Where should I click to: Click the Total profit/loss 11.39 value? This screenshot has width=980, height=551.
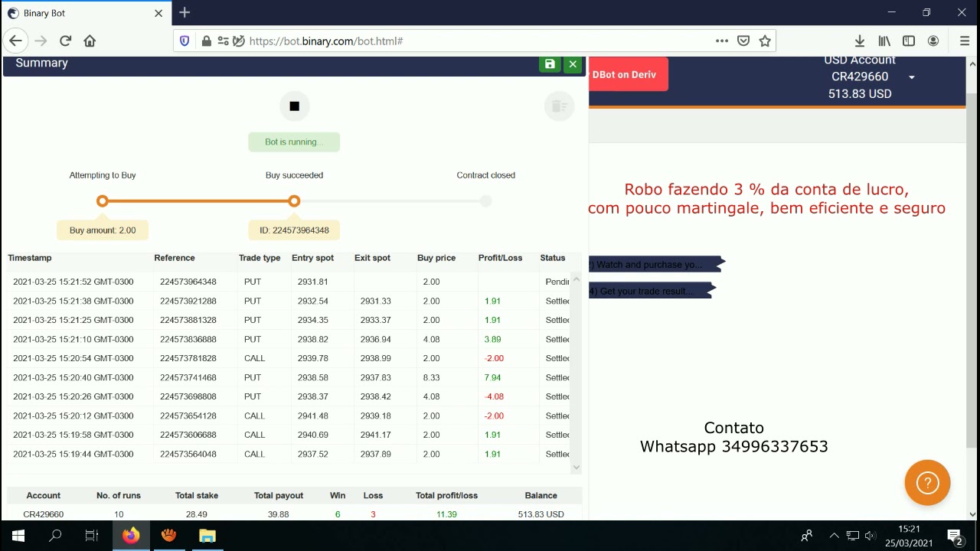point(446,514)
